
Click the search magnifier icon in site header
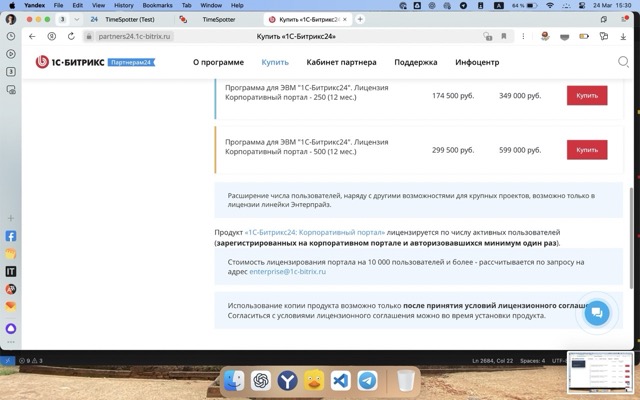(624, 62)
